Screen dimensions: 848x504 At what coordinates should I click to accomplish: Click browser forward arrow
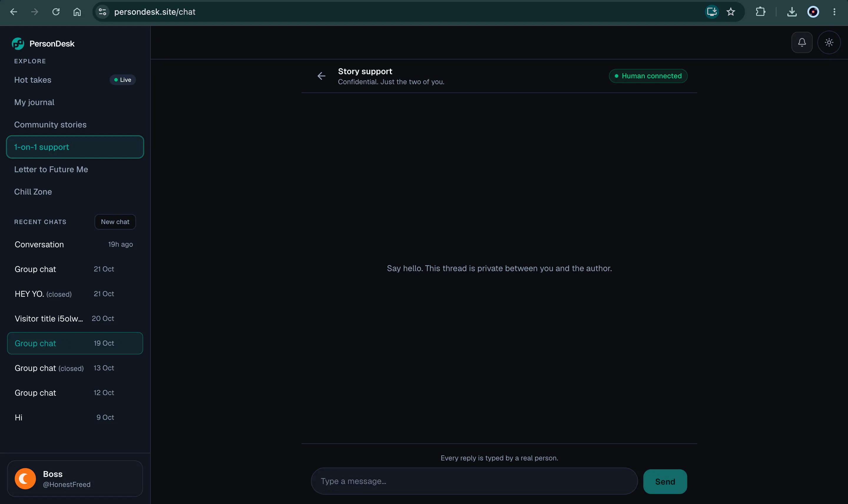pos(35,12)
